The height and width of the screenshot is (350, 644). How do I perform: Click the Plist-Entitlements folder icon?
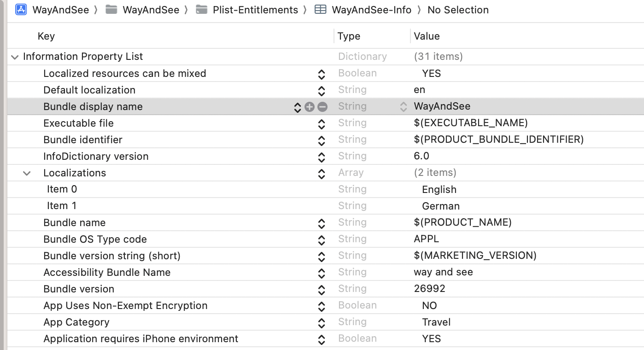pyautogui.click(x=201, y=10)
